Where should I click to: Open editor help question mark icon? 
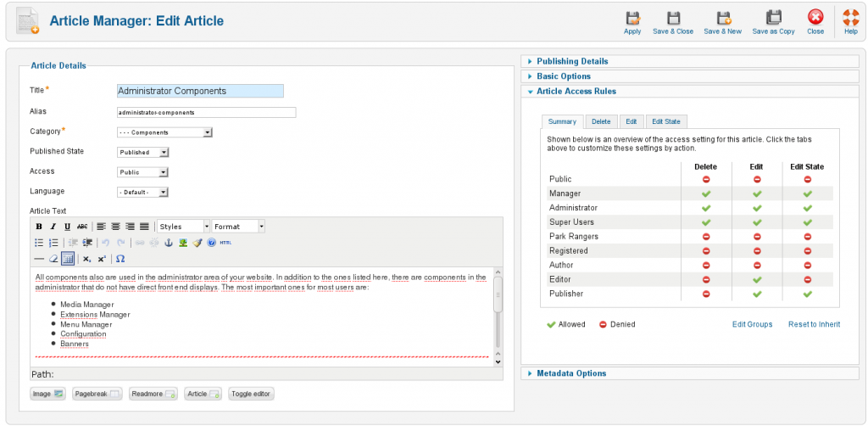[211, 243]
